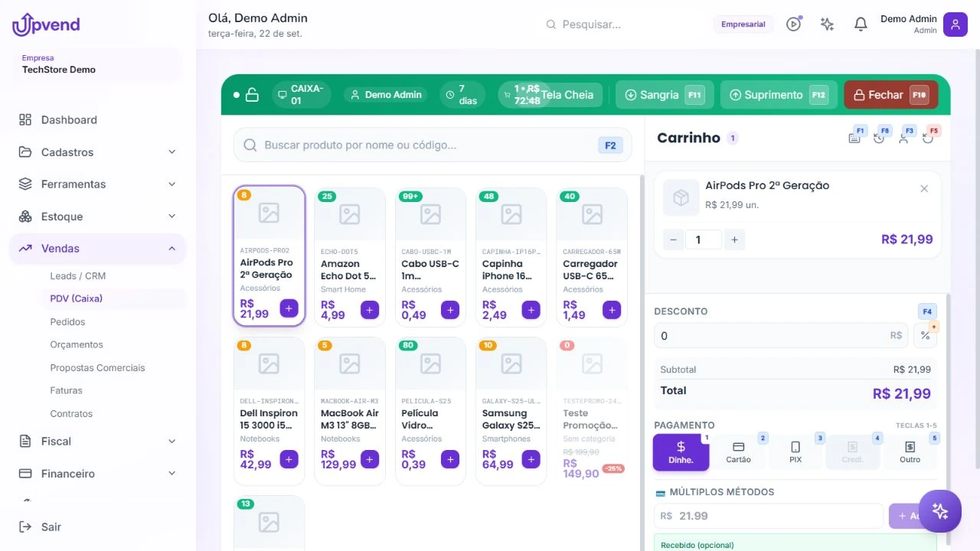Click the F1 keyboard shortcuts icon
The width and height of the screenshot is (980, 551).
(855, 138)
